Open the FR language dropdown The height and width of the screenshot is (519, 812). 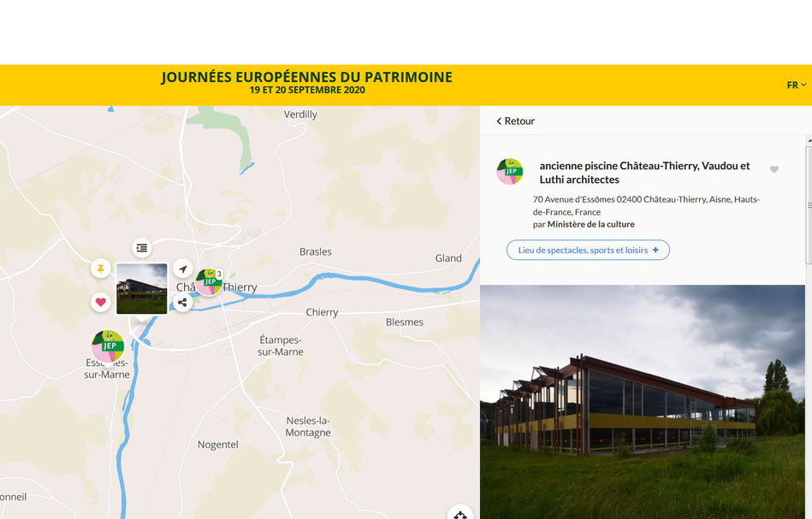tap(796, 85)
